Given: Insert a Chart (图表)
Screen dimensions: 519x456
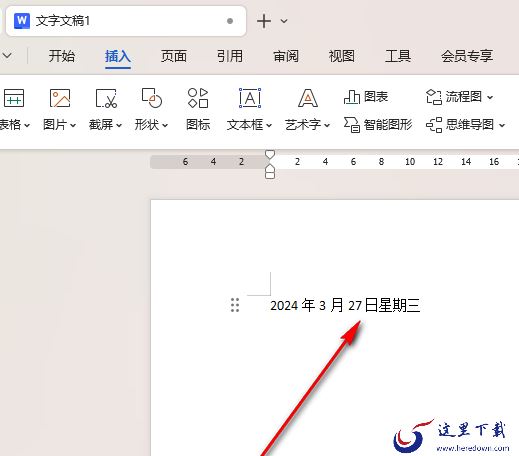Looking at the screenshot, I should tap(366, 97).
